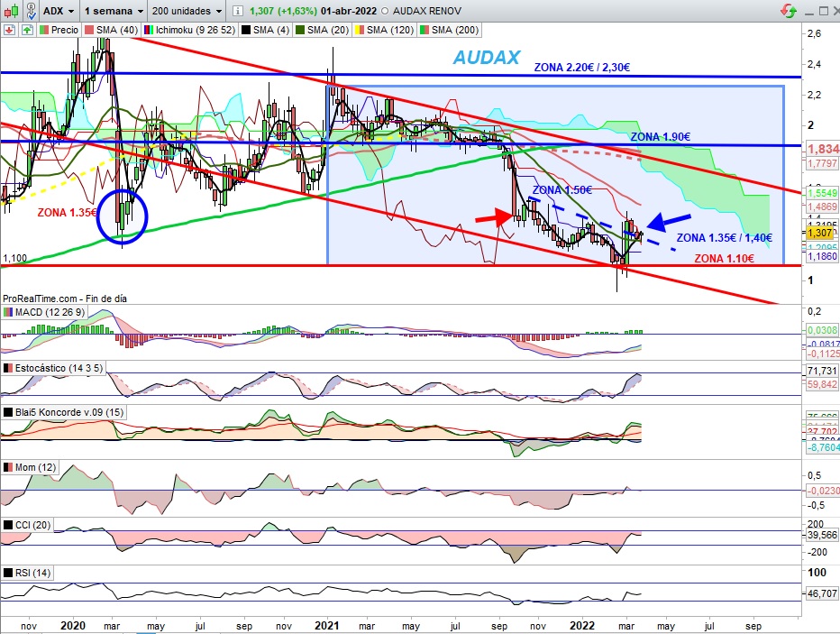Click the 2022 label on time axis
The width and height of the screenshot is (840, 634).
[x=582, y=625]
